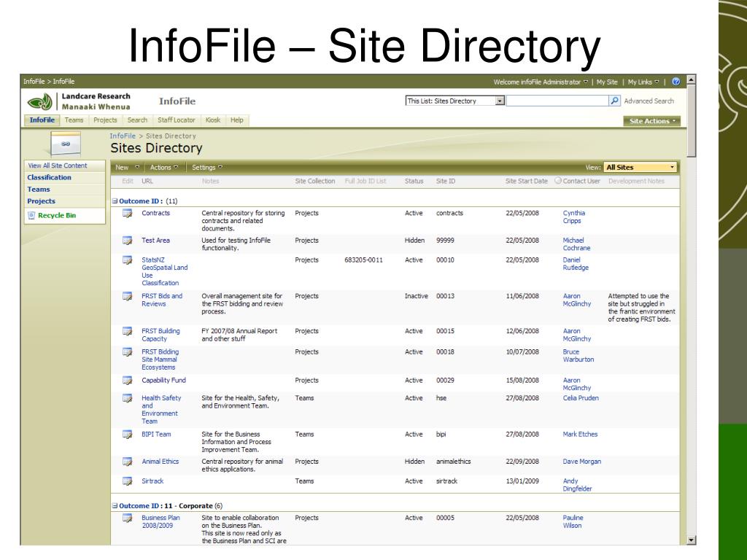The width and height of the screenshot is (747, 560).
Task: Open the New dropdown menu
Action: pyautogui.click(x=127, y=168)
